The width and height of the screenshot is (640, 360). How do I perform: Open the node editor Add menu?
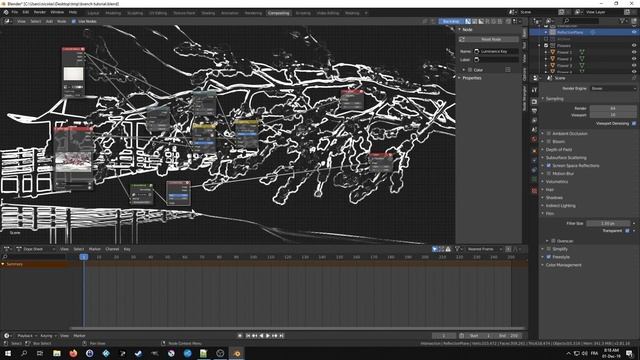coord(49,21)
